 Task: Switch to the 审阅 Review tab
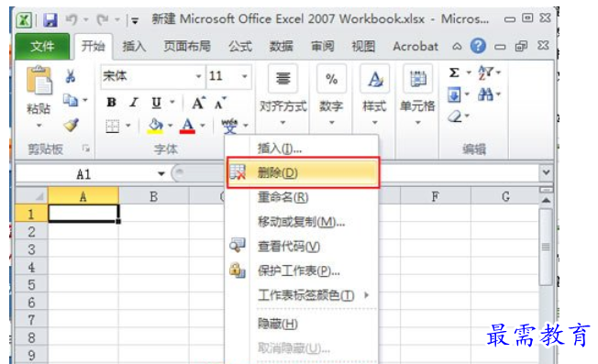tap(323, 46)
